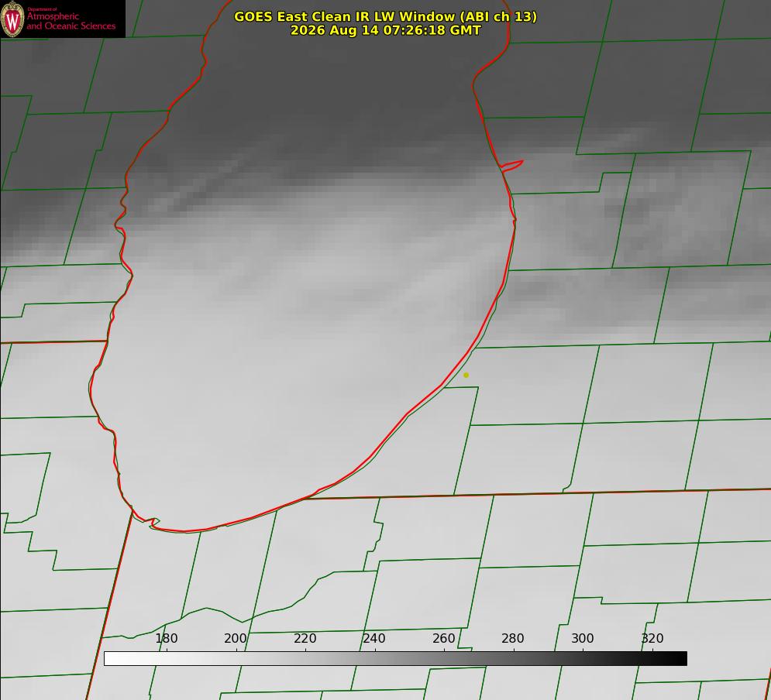Screen dimensions: 771x700
Task: Click the colorbar label '260'
Action: tap(443, 638)
